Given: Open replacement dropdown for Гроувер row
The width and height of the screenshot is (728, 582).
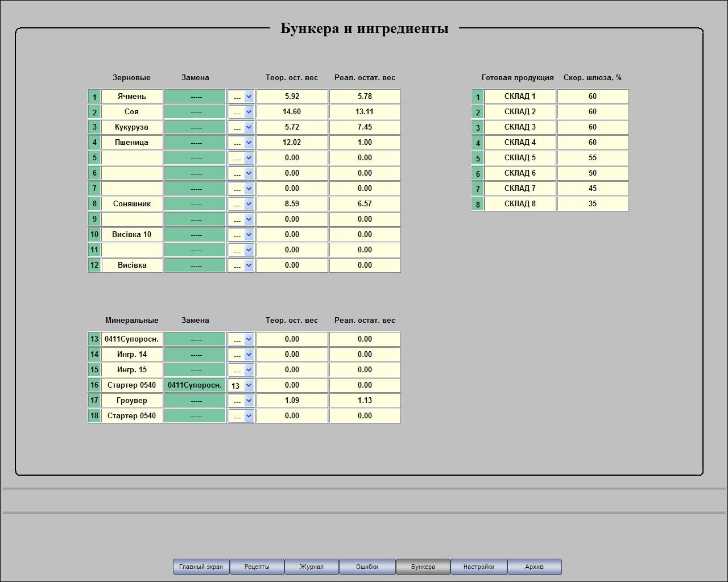Looking at the screenshot, I should pyautogui.click(x=241, y=401).
